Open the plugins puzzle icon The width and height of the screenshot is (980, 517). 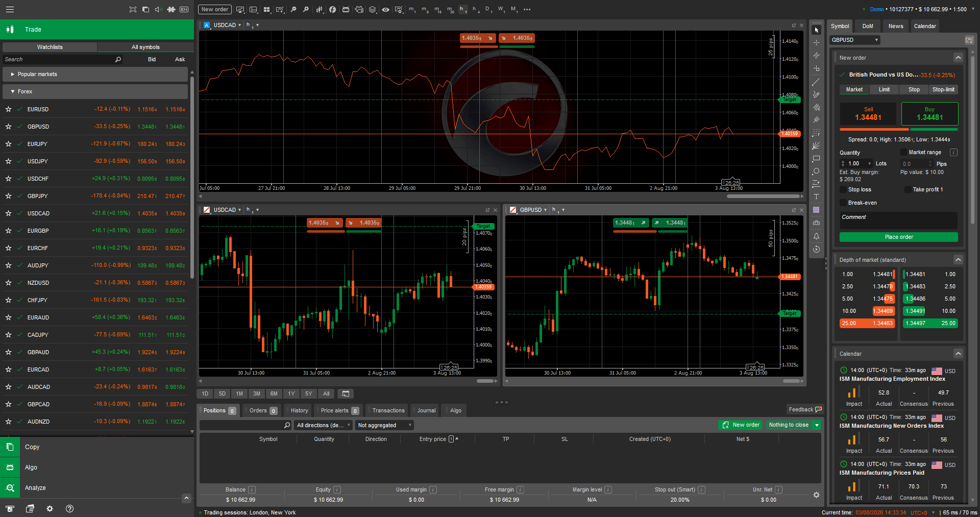click(x=359, y=9)
